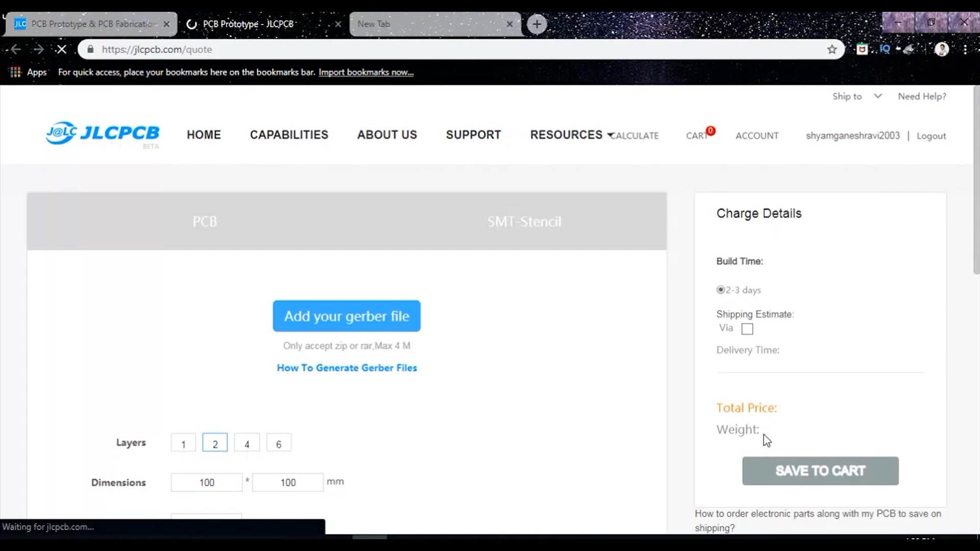Open Chrome's three-dot menu
The height and width of the screenshot is (551, 980).
click(x=965, y=49)
